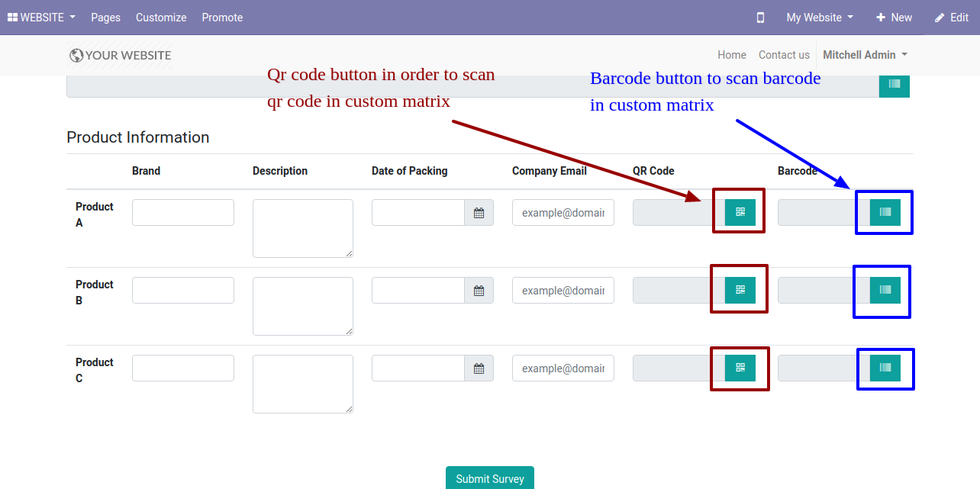Open the calendar picker for Product C

pyautogui.click(x=479, y=368)
